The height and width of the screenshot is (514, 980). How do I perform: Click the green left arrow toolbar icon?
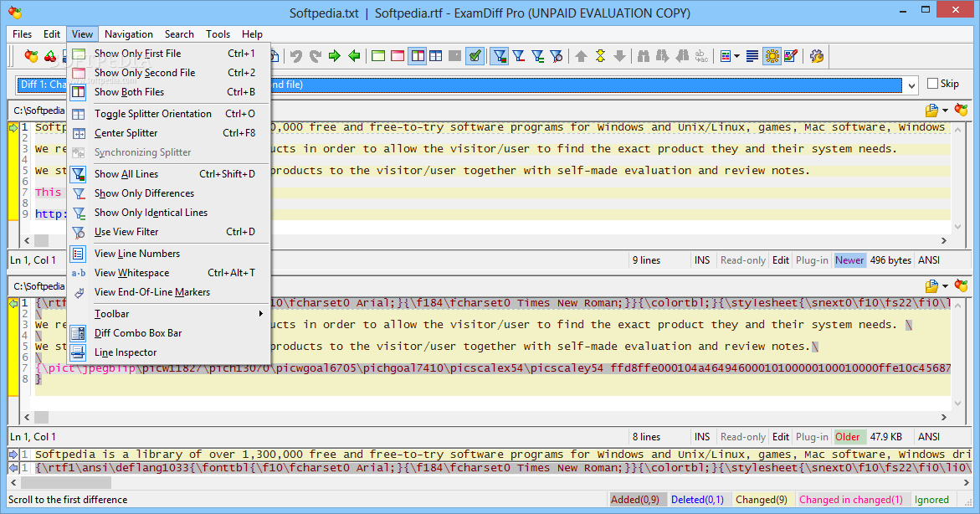(354, 56)
